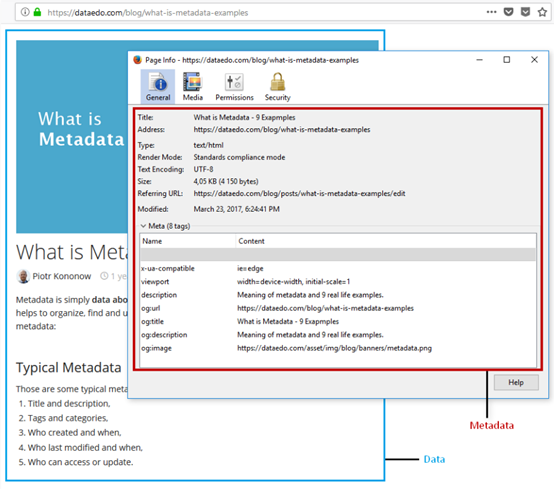Image resolution: width=554 pixels, height=489 pixels.
Task: Click list item Who can access or update
Action: (80, 462)
